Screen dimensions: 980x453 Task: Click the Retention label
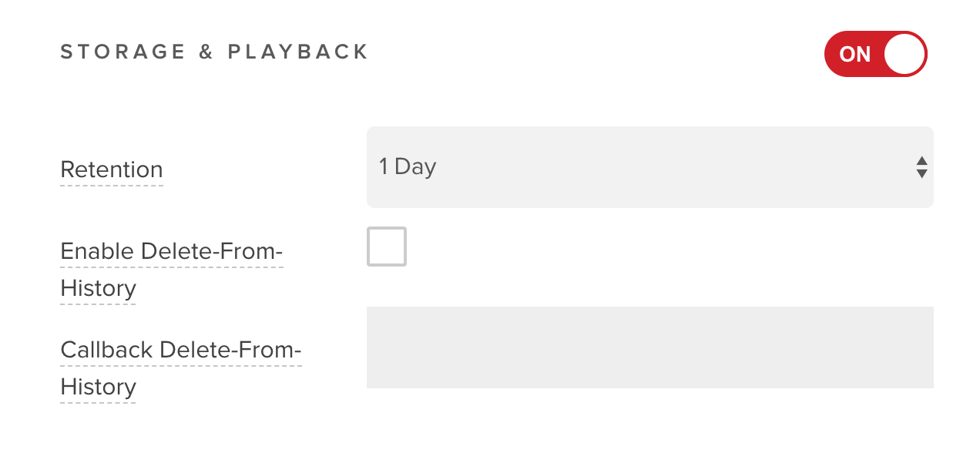coord(112,169)
